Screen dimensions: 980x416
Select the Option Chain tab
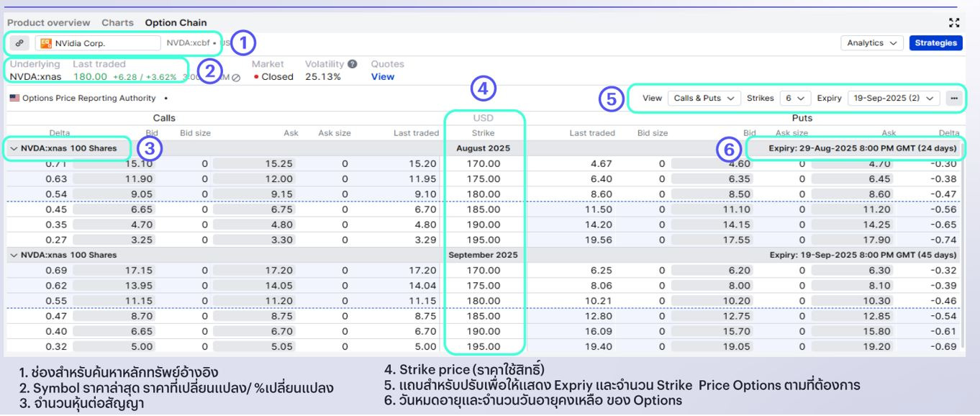click(176, 23)
